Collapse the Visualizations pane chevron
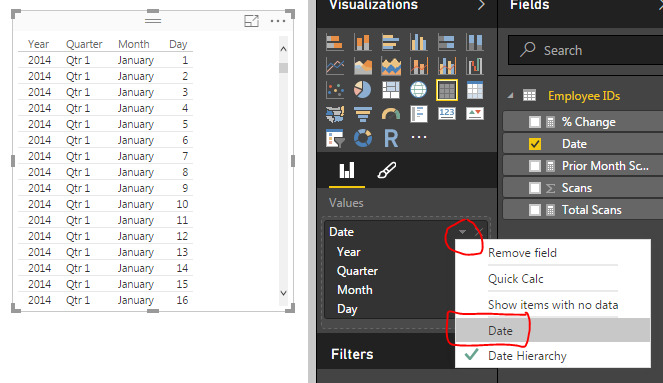 click(x=482, y=5)
